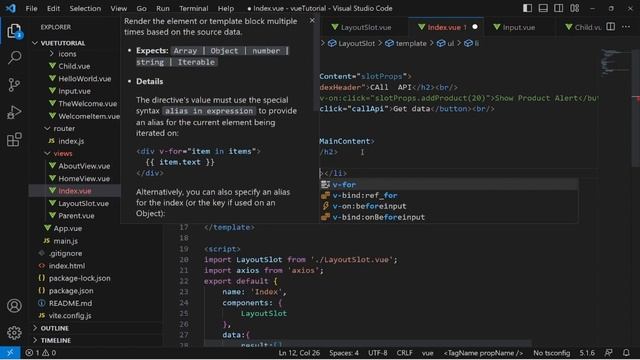This screenshot has width=640, height=360.
Task: Change indentation via Spaces: 4
Action: point(344,353)
